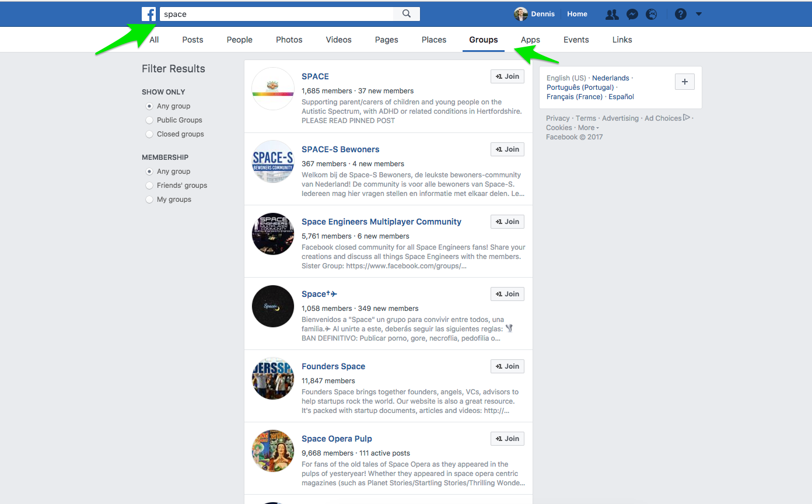Open the Privacy footer link
The width and height of the screenshot is (812, 504).
pos(558,118)
